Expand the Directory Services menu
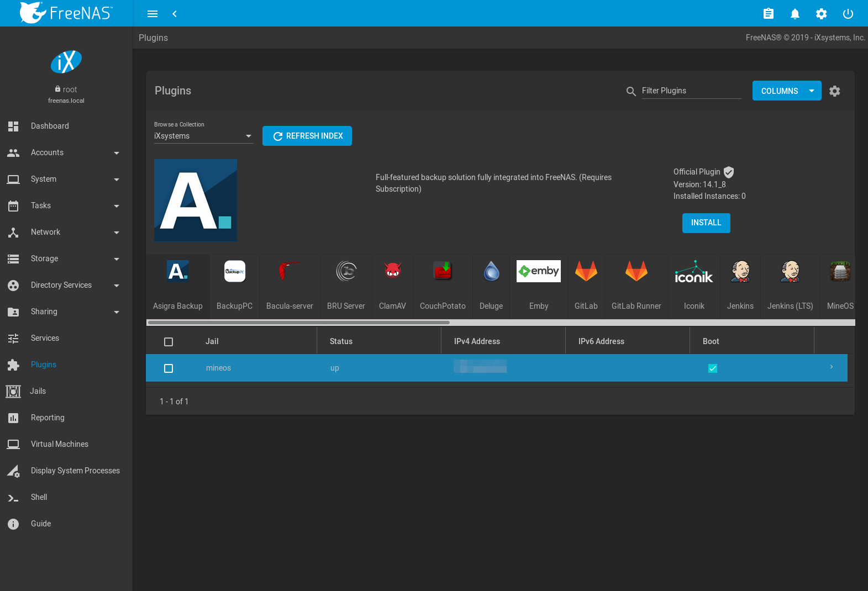This screenshot has width=868, height=591. (x=66, y=285)
